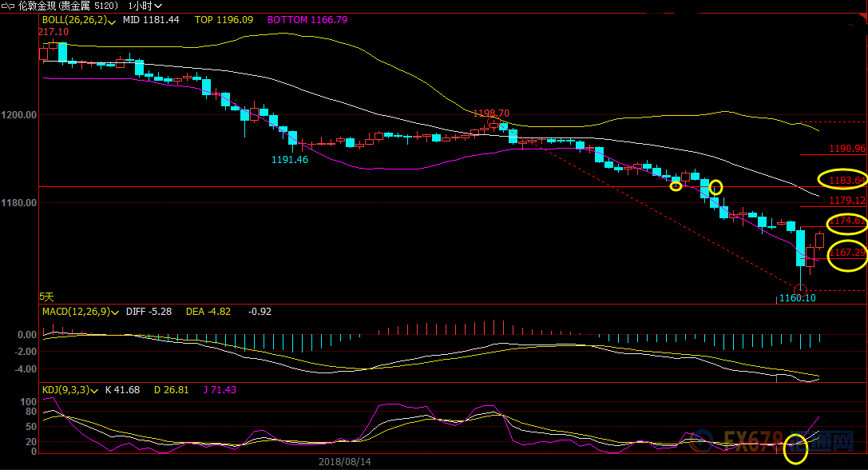This screenshot has height=470, width=868.
Task: Click the MACD -2.00 axis label
Action: tap(26, 352)
